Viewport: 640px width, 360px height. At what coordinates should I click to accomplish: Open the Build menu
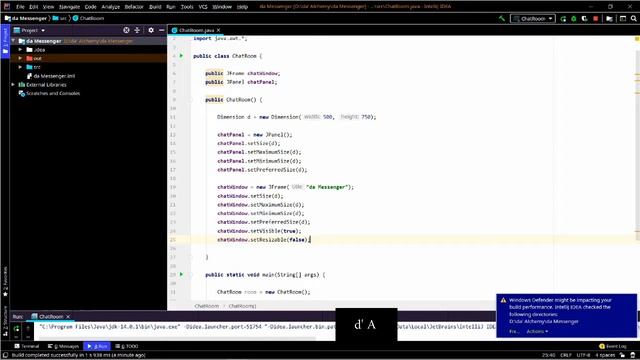(x=155, y=7)
